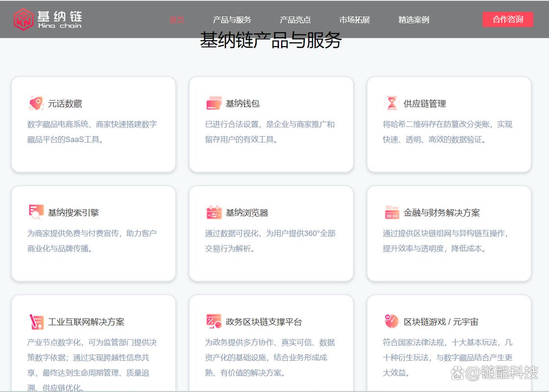Viewport: 549px width, 392px height.
Task: Open the 基纳浏览器 card title
Action: [x=247, y=213]
